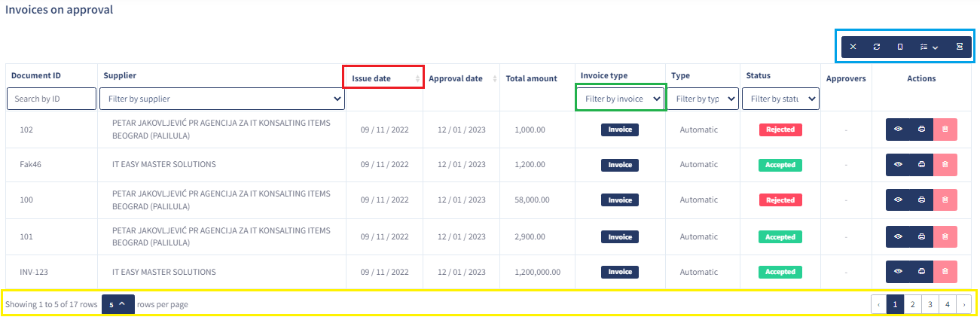Open the columns list dropdown in toolbar
The image size is (980, 317).
coord(929,47)
